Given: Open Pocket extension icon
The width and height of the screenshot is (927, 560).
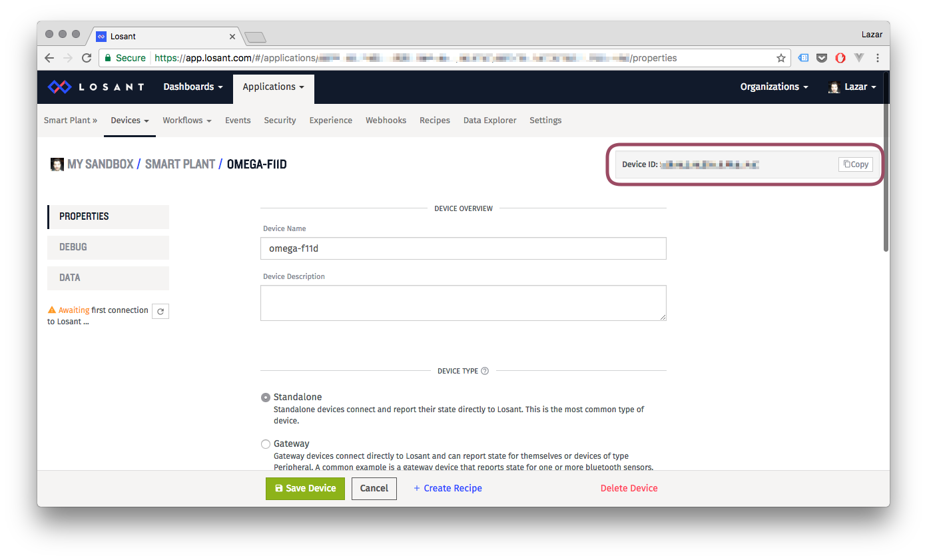Looking at the screenshot, I should point(822,58).
